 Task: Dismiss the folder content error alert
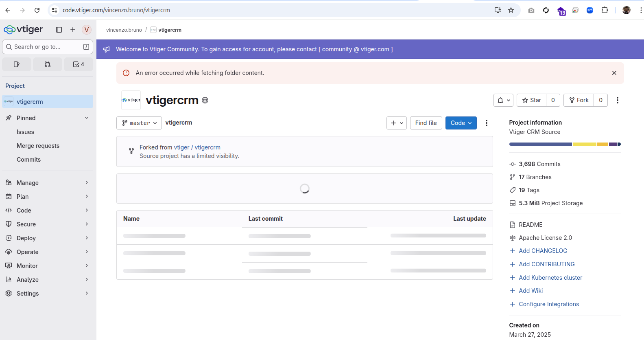click(614, 73)
